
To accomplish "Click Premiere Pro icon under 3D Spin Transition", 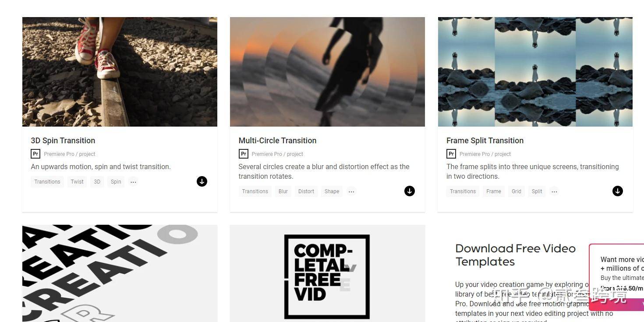I will point(35,154).
